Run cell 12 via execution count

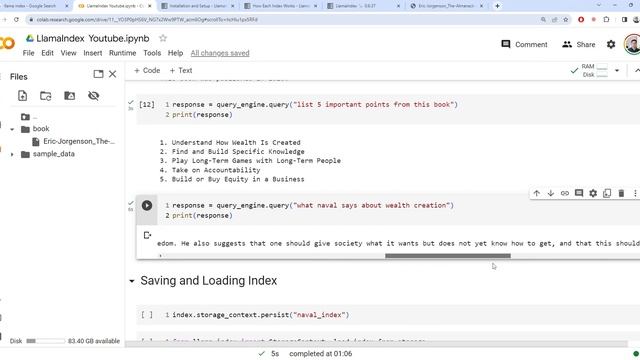pos(147,104)
